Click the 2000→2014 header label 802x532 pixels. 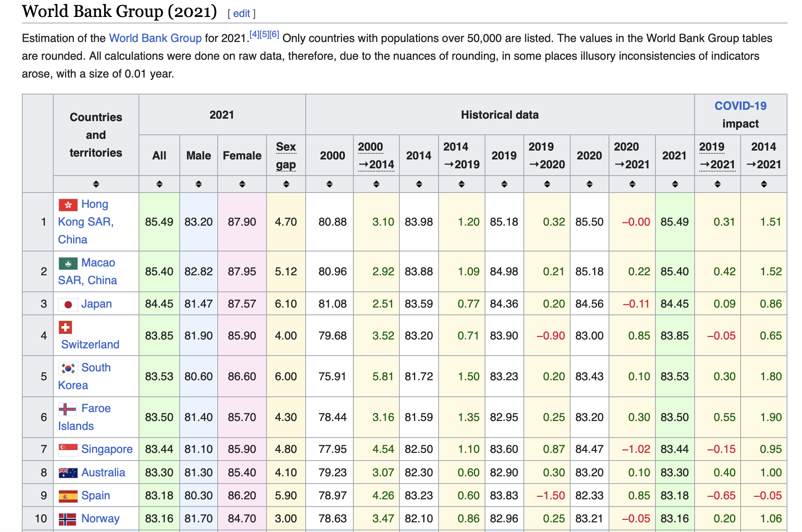pyautogui.click(x=376, y=155)
